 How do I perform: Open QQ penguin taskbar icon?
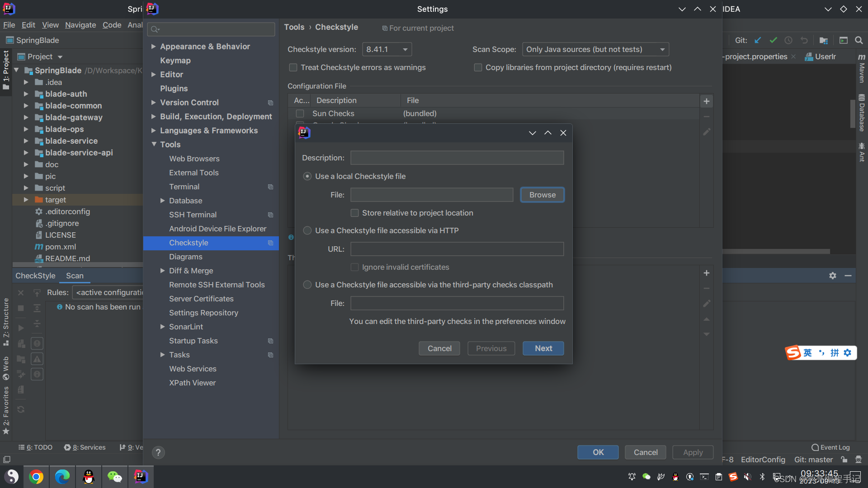(x=89, y=477)
